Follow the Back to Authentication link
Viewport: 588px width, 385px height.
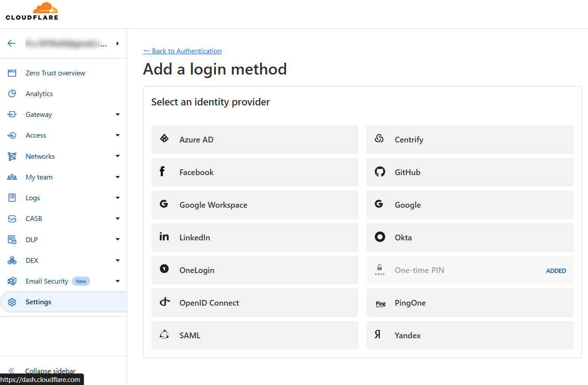click(x=182, y=51)
